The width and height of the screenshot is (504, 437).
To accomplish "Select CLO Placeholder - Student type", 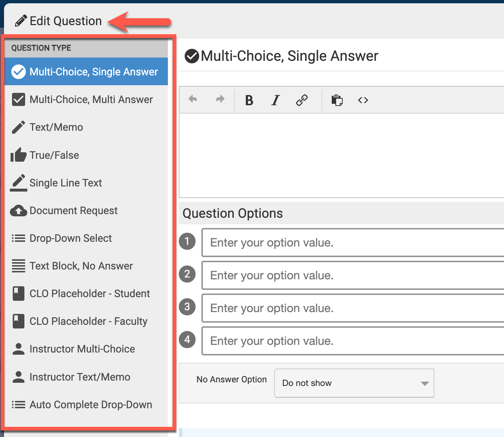I will point(89,294).
